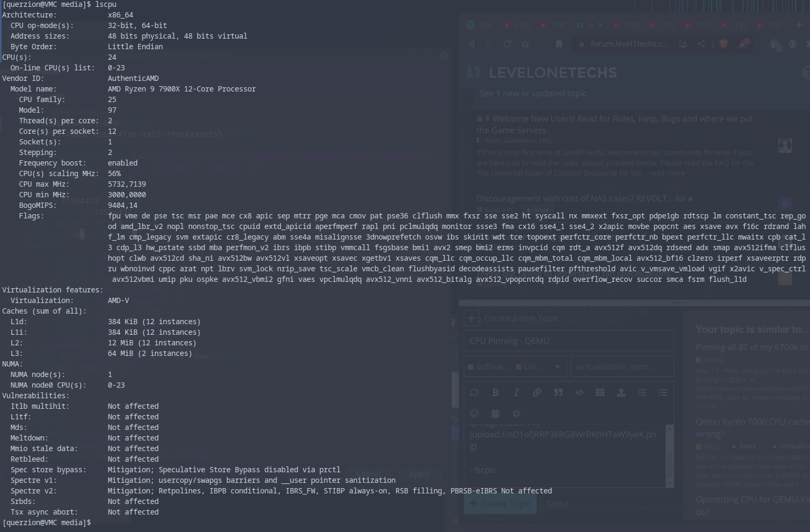Open the tags selector showing virtualization, qemu
Image resolution: width=810 pixels, height=532 pixels.
[x=622, y=366]
